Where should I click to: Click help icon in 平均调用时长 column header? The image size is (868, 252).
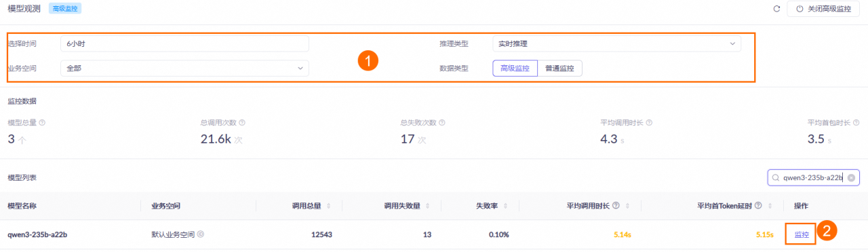[616, 206]
